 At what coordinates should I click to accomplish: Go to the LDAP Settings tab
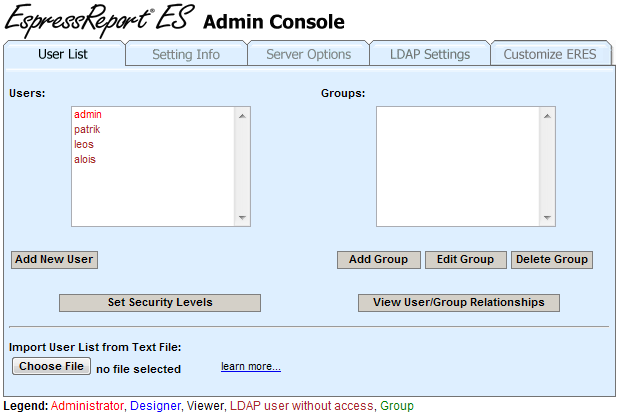click(430, 54)
